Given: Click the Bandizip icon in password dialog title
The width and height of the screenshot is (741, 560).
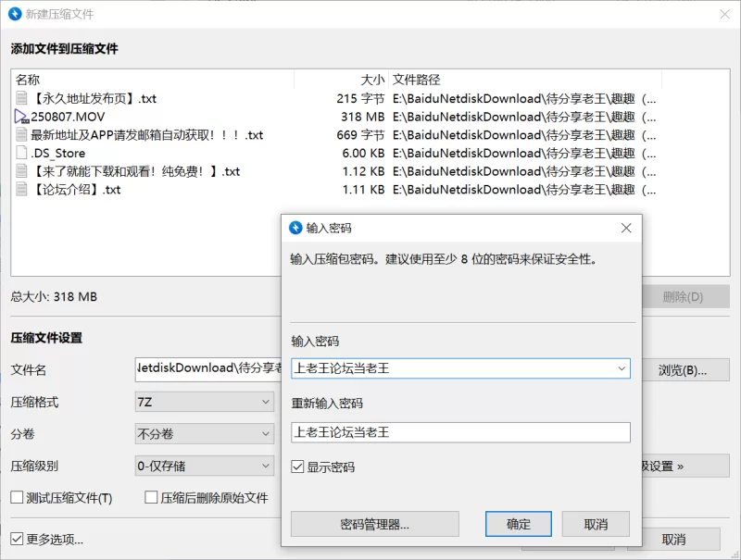Looking at the screenshot, I should (295, 228).
